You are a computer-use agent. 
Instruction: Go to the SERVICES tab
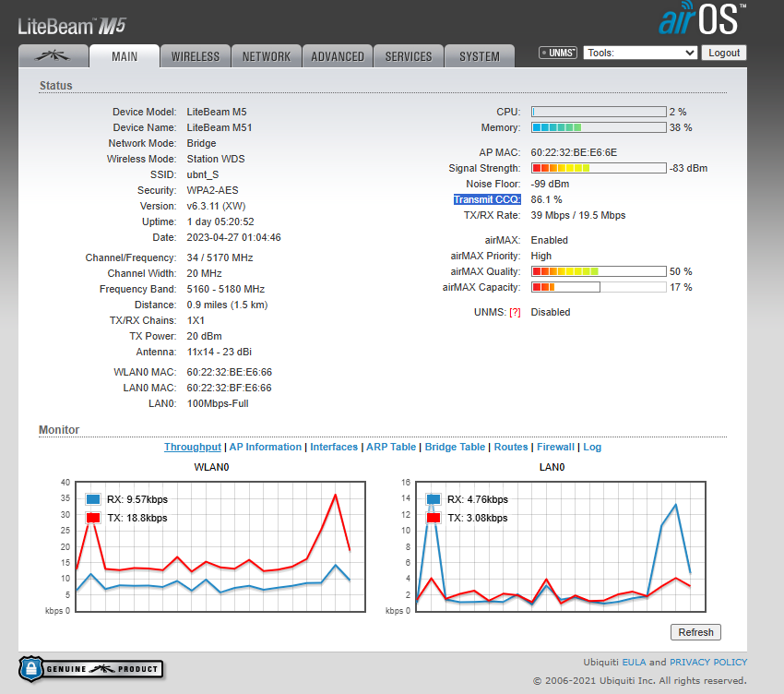point(409,56)
